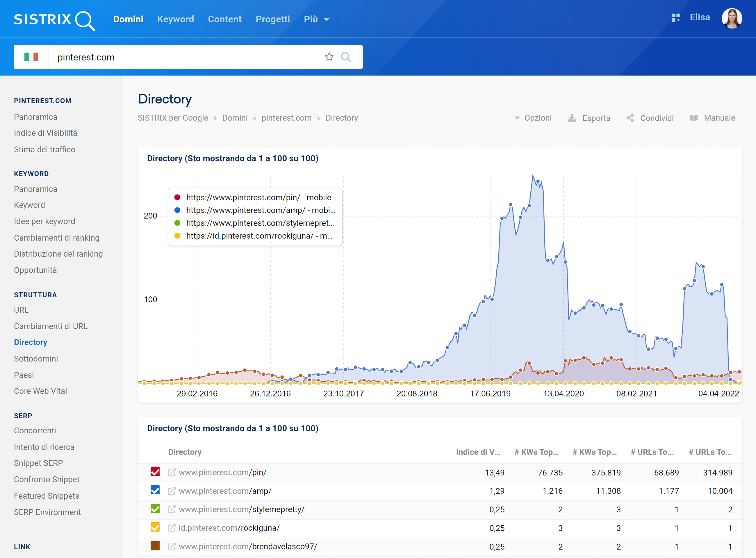Open Cambiamenti di ranking in sidebar
This screenshot has height=558, width=756.
[57, 238]
